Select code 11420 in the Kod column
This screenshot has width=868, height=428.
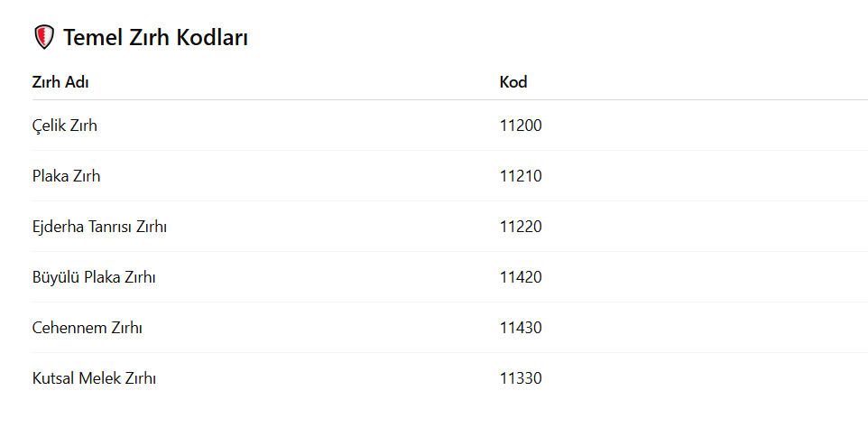521,277
